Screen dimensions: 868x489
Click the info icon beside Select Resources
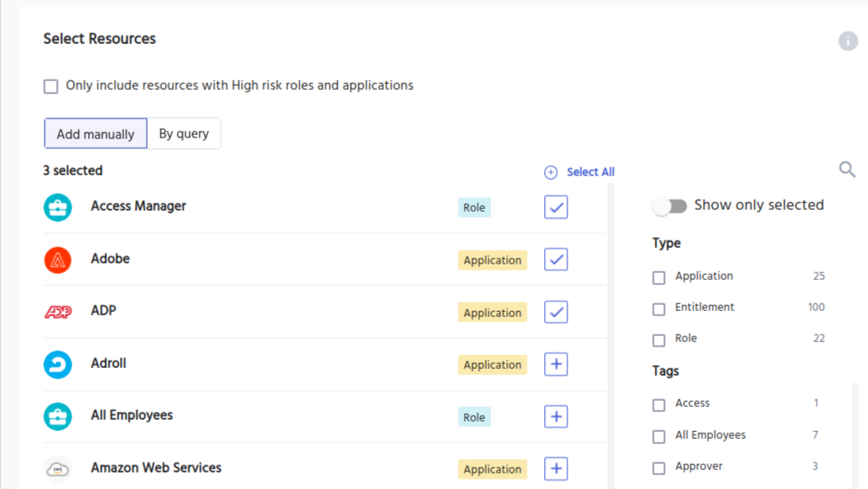click(x=847, y=41)
